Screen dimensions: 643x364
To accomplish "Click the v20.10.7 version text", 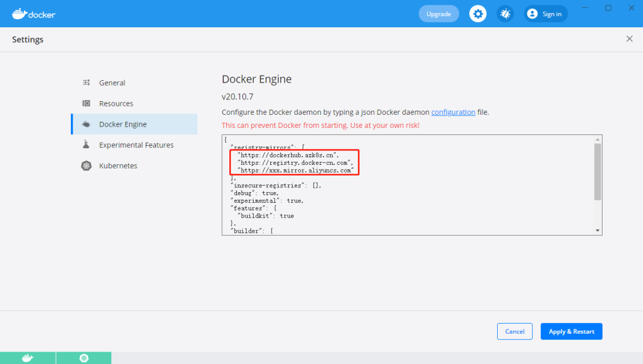I will (238, 96).
